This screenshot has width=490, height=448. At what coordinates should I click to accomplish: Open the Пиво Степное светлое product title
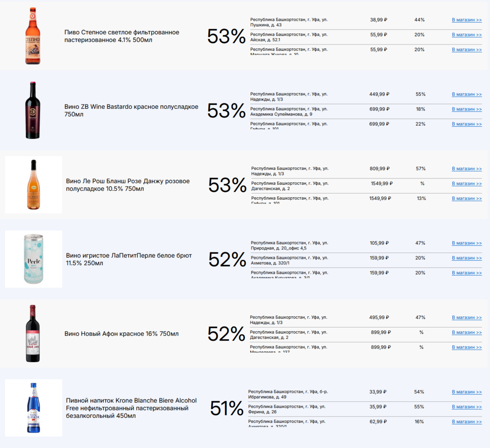122,36
